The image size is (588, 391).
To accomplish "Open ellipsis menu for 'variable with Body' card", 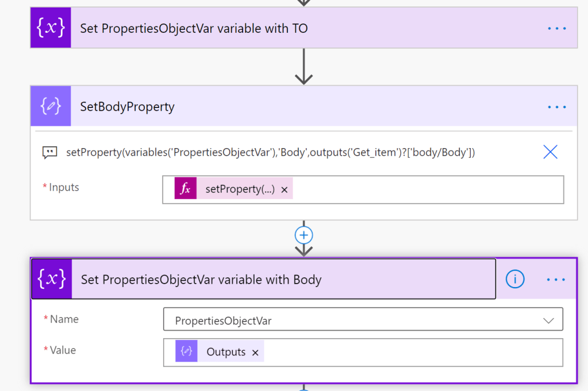I will [556, 280].
